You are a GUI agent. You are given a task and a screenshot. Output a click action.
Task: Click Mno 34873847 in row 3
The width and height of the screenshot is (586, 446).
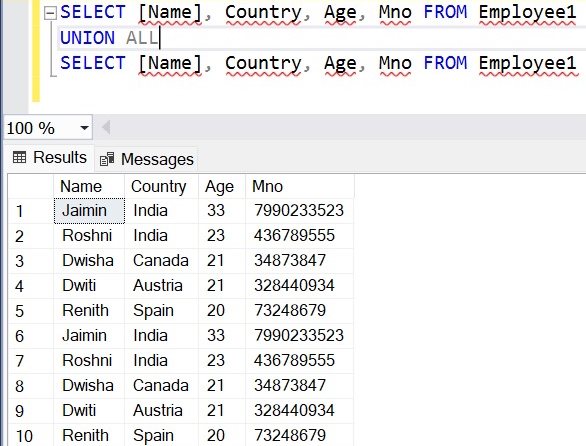(x=300, y=261)
